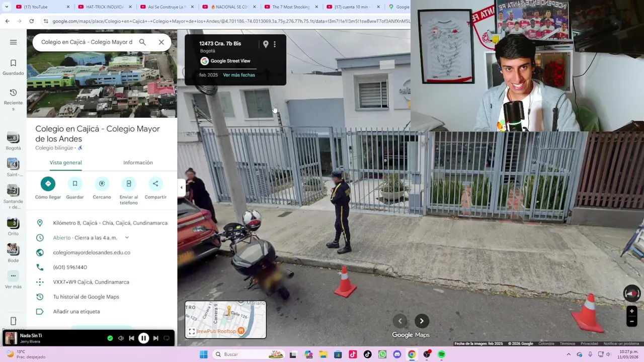This screenshot has height=362, width=644.
Task: Click the place photo of Colegio Mayor
Action: point(102,84)
